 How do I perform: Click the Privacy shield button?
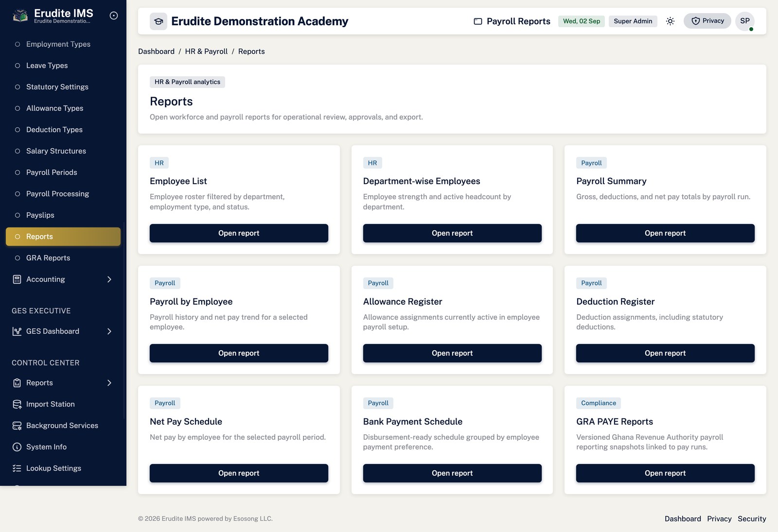(707, 21)
